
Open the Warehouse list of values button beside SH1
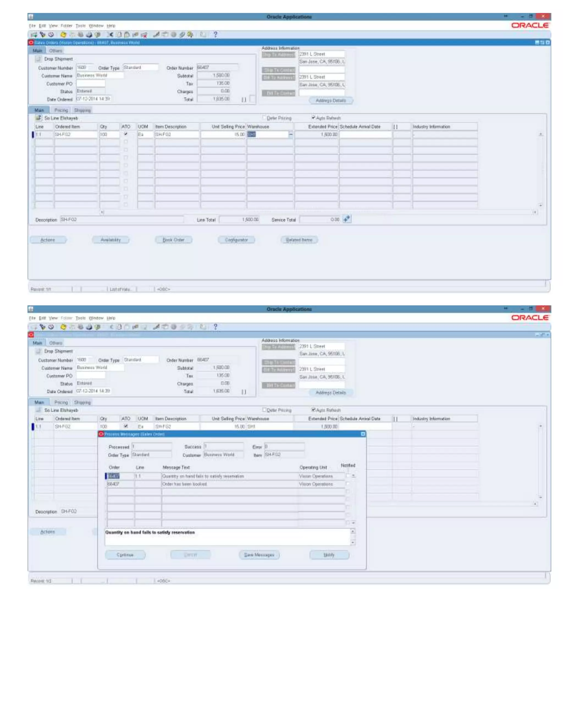291,134
